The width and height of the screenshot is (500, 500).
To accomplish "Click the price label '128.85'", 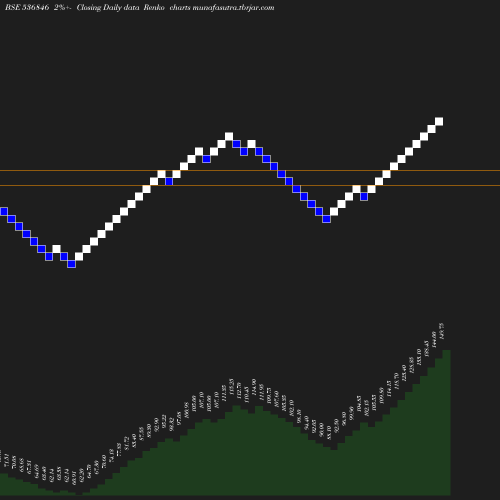I will (x=412, y=365).
